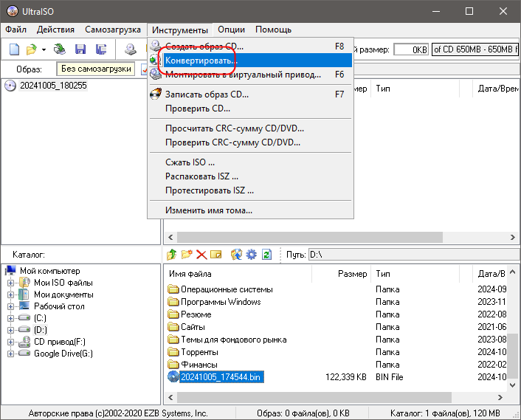The width and height of the screenshot is (521, 420).
Task: Click the Путь field showing D:\
Action: pos(414,255)
